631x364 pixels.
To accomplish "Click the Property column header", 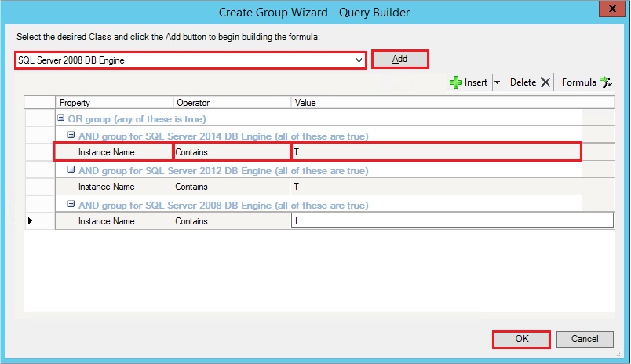I will click(x=115, y=103).
